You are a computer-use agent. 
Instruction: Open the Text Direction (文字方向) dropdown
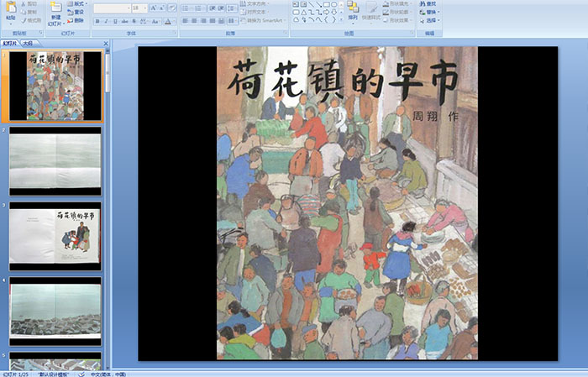click(x=255, y=3)
